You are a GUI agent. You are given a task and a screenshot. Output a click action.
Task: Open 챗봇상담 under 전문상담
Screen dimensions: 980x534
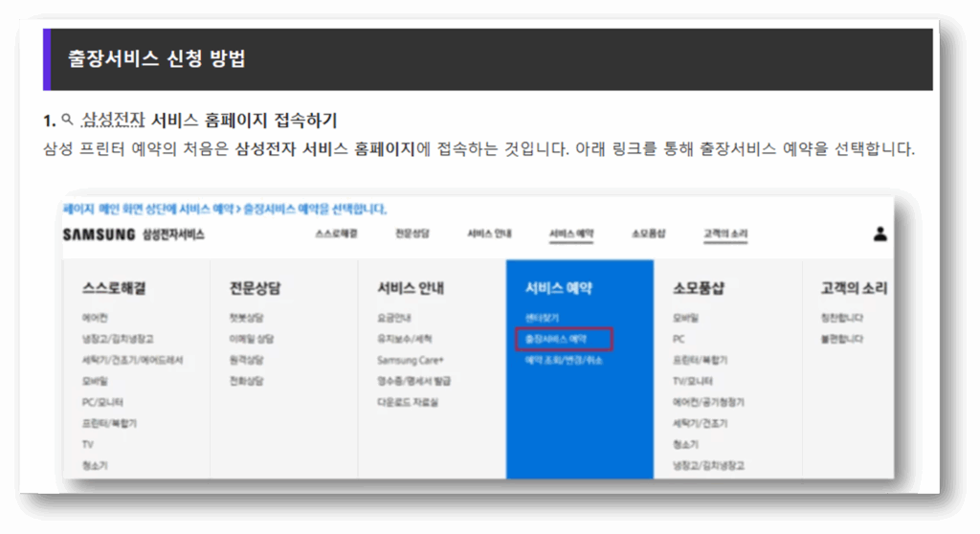tap(246, 318)
